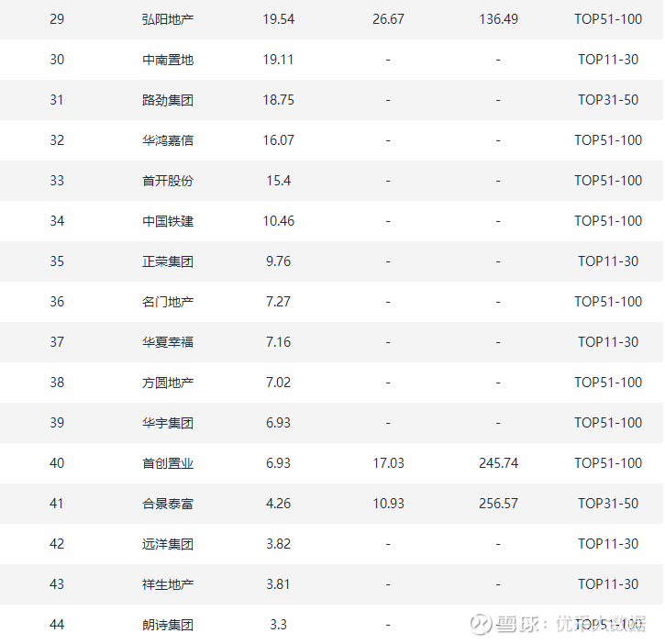
Task: Click value 19.54 in 弘阳地产 row
Action: [278, 19]
